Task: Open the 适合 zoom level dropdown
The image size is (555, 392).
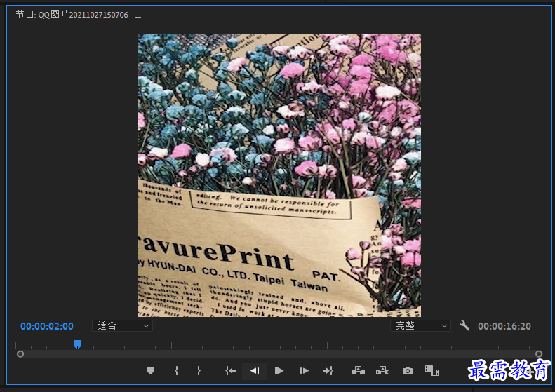Action: [123, 326]
